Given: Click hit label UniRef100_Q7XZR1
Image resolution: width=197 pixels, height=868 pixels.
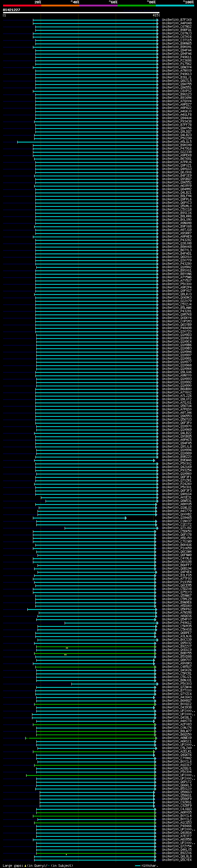Looking at the screenshot, I should (177, 481).
